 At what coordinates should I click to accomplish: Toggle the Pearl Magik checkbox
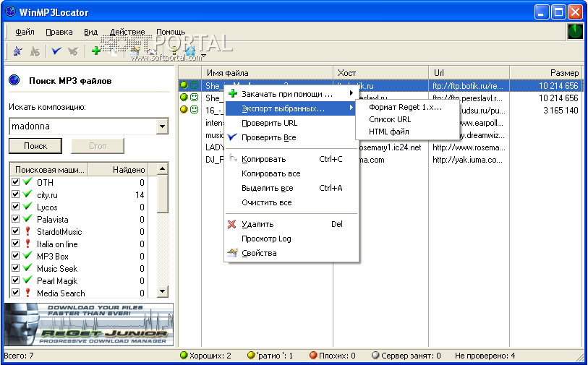15,280
